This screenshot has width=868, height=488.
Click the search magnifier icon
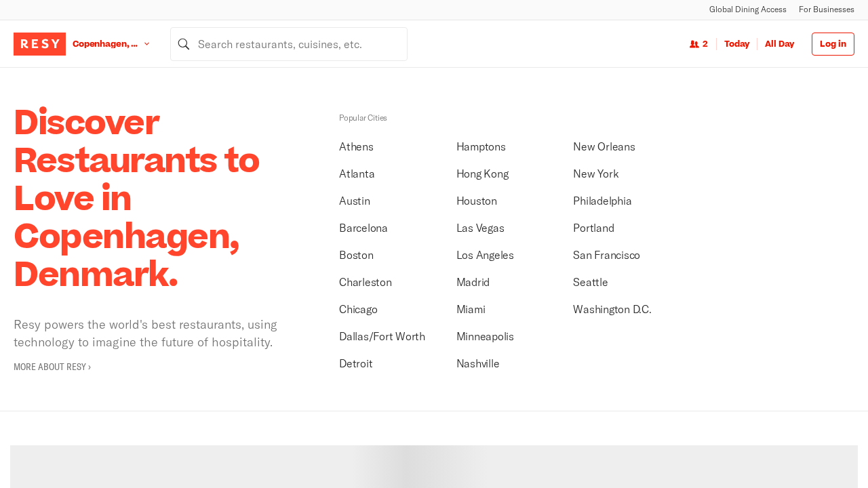(184, 44)
